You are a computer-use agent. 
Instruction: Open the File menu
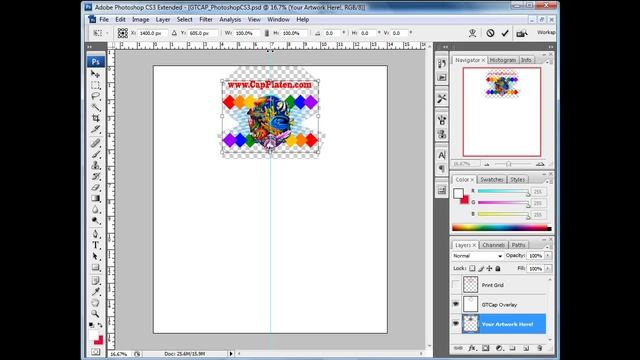coord(104,20)
